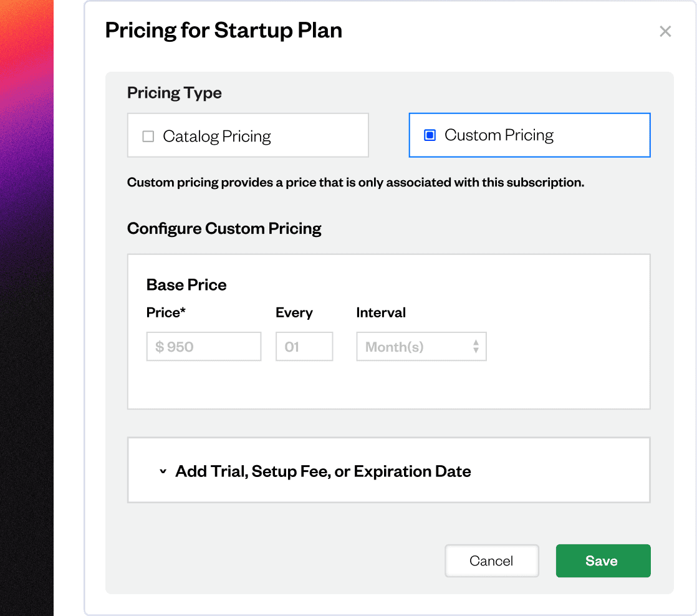The height and width of the screenshot is (616, 697).
Task: Click the custom pricing description text
Action: 355,183
